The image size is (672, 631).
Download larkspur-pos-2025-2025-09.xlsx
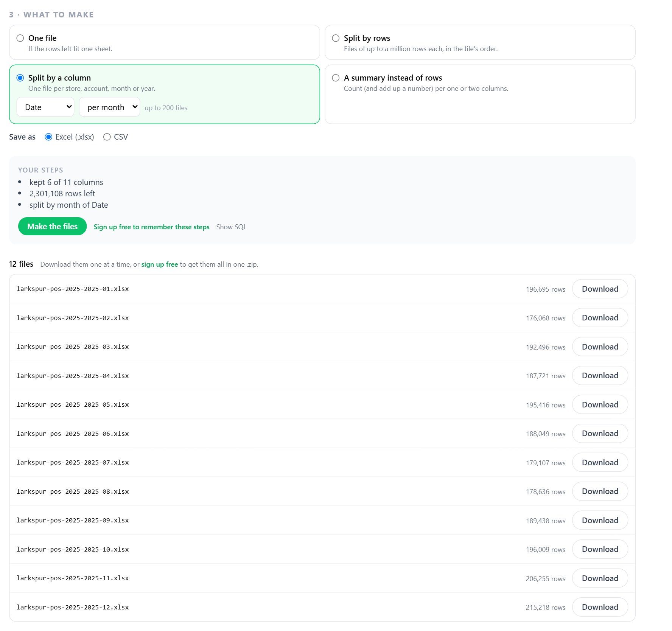(x=600, y=521)
